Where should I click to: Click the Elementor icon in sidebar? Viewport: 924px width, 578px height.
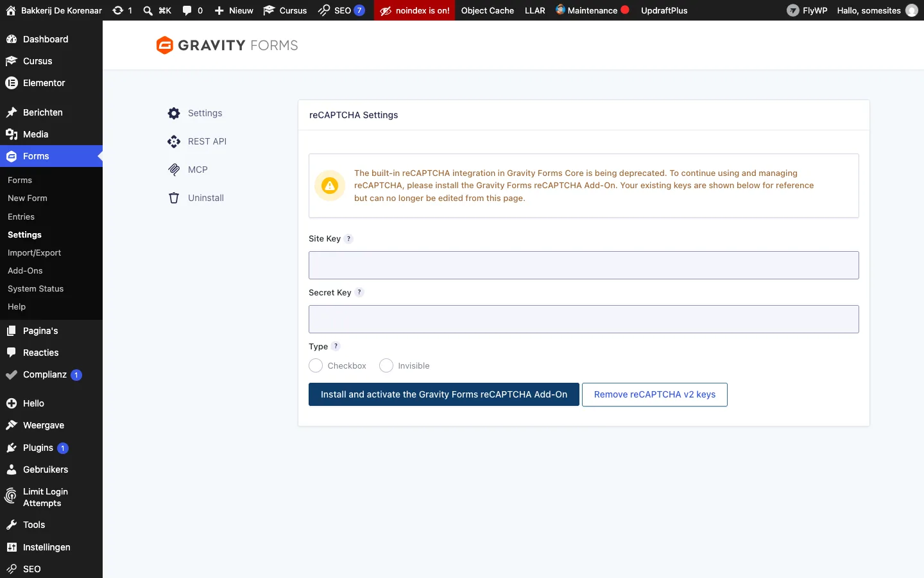point(12,83)
